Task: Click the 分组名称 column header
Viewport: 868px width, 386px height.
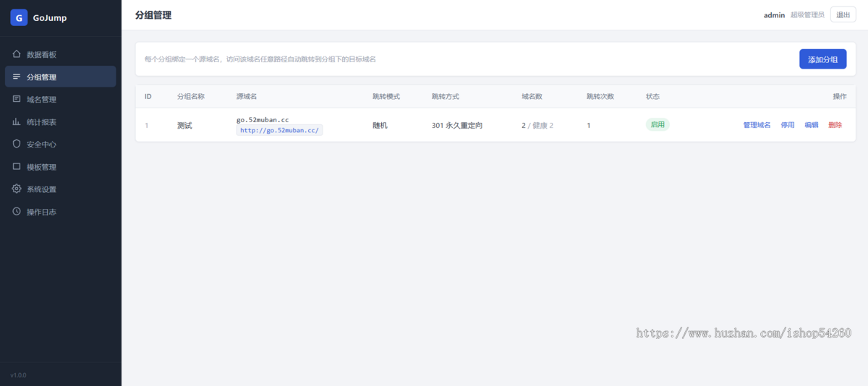Action: coord(191,96)
